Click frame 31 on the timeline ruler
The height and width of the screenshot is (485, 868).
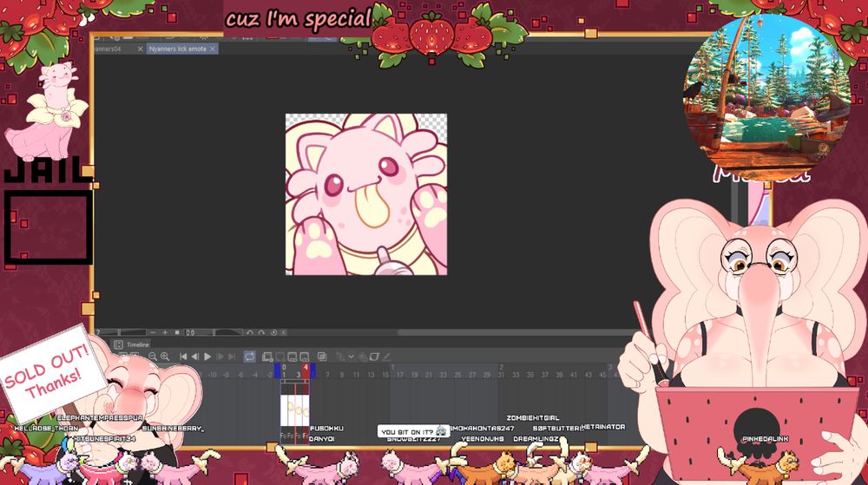pyautogui.click(x=501, y=375)
